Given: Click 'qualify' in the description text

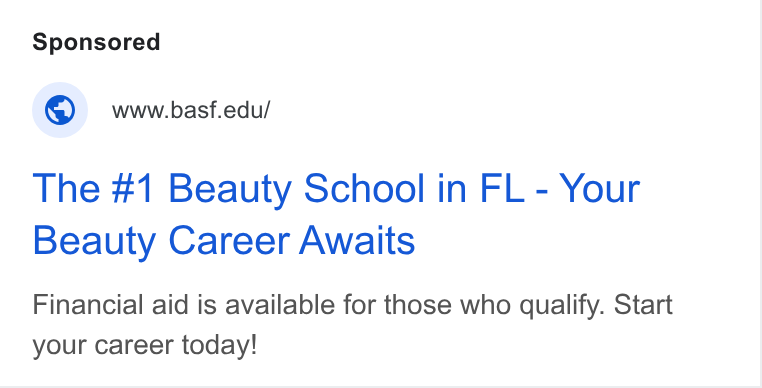Looking at the screenshot, I should tap(561, 306).
